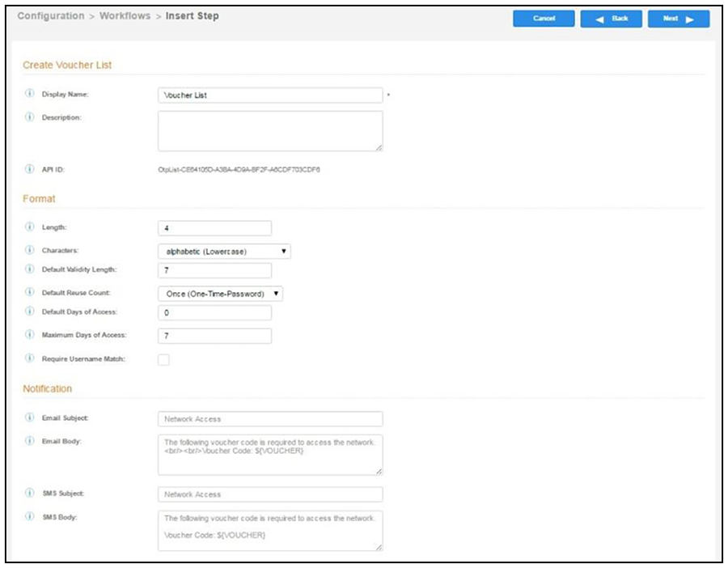The width and height of the screenshot is (728, 568).
Task: Click the Display Name input field
Action: 270,95
